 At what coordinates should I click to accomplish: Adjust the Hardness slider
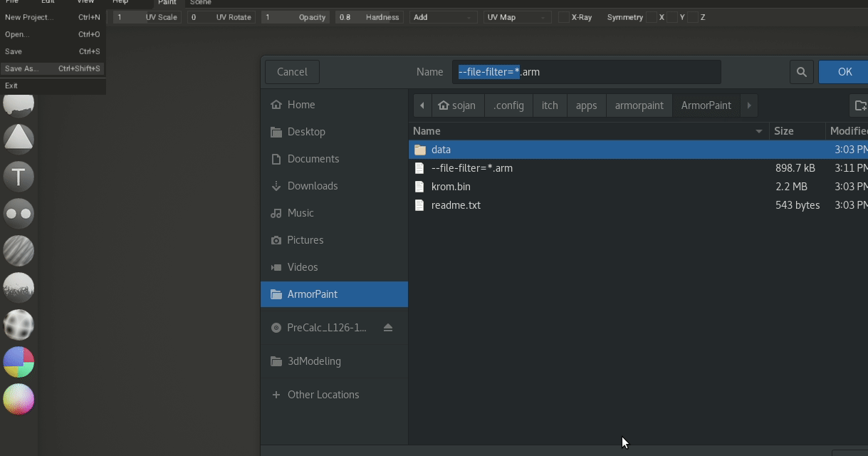click(x=369, y=17)
